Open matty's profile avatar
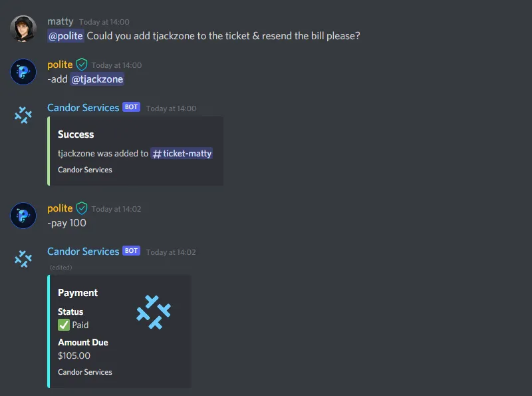Image resolution: width=532 pixels, height=396 pixels. [23, 29]
